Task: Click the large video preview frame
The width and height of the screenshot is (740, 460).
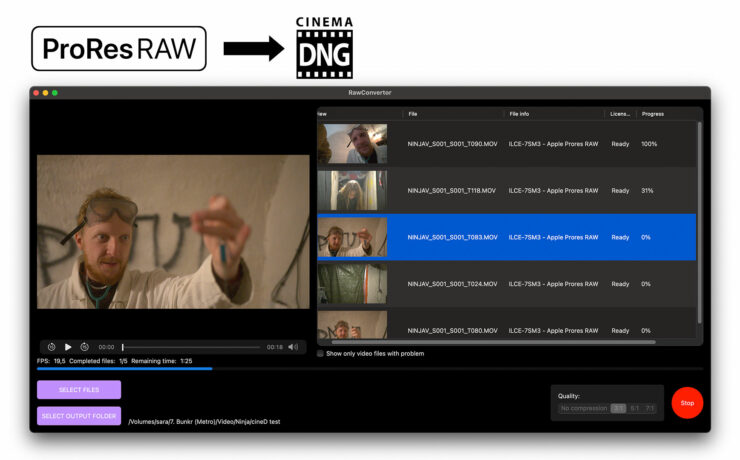Action: pyautogui.click(x=173, y=232)
